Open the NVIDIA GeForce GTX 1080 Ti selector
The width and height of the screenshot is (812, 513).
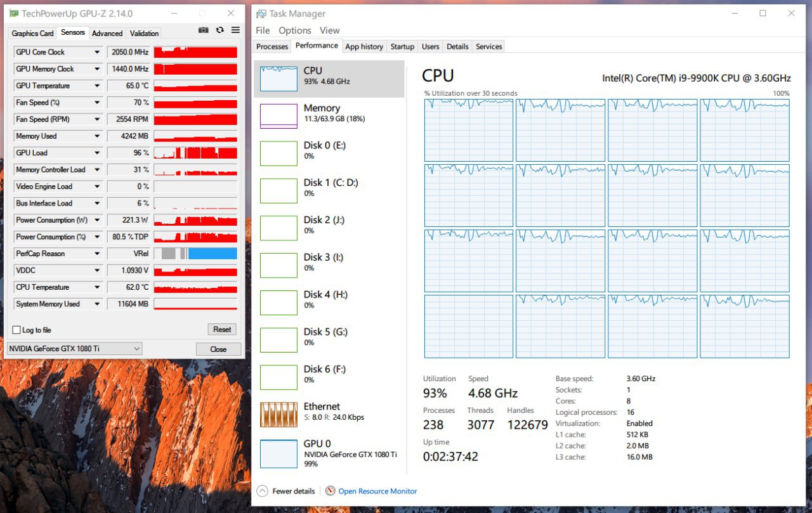[74, 349]
